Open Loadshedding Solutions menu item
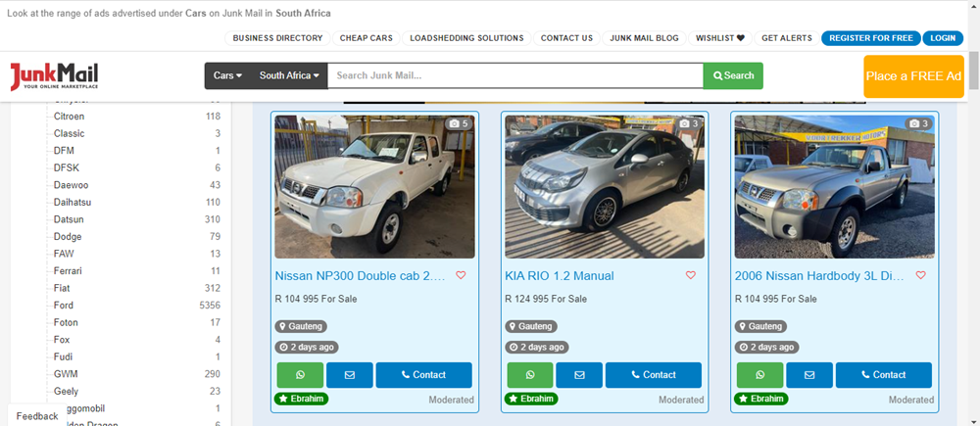This screenshot has width=980, height=426. click(x=466, y=38)
